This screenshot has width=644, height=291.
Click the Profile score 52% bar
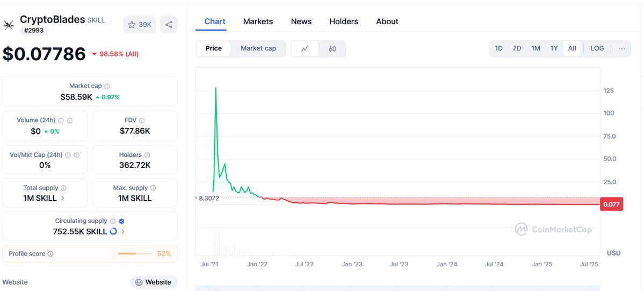(135, 253)
